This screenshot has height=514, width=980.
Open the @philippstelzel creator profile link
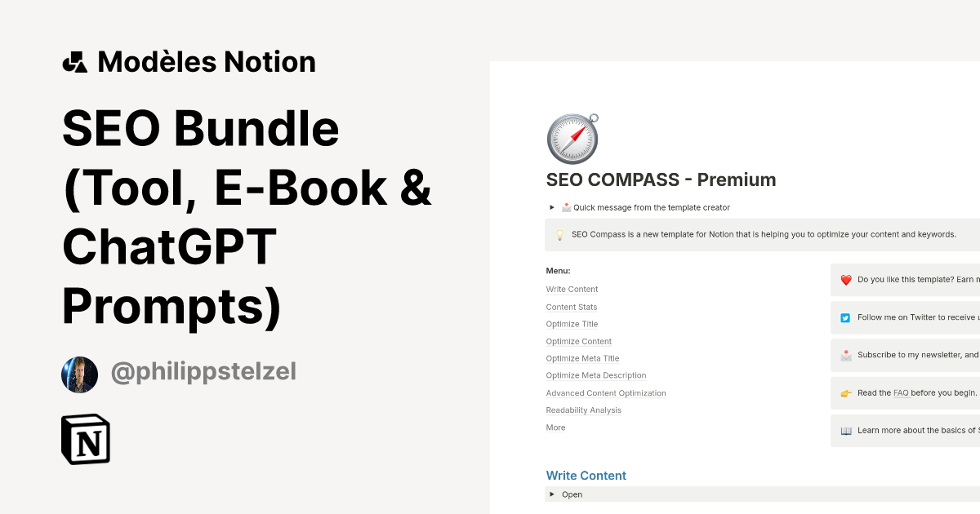[x=203, y=371]
